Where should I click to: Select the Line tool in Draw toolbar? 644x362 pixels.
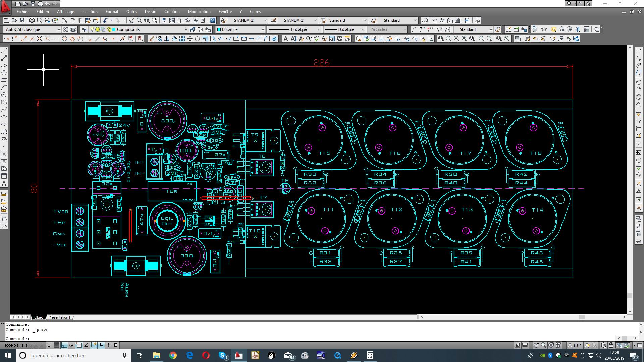pos(4,51)
